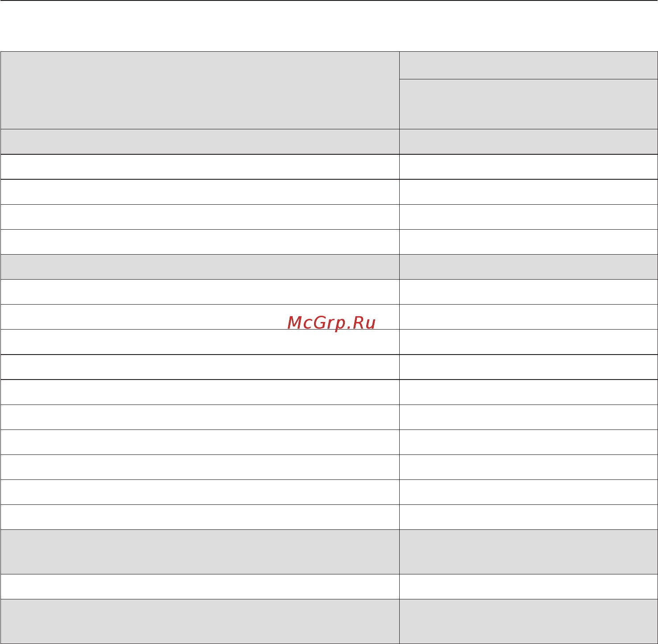
Task: Select the thin gray left cell directly below large header
Action: [x=200, y=142]
